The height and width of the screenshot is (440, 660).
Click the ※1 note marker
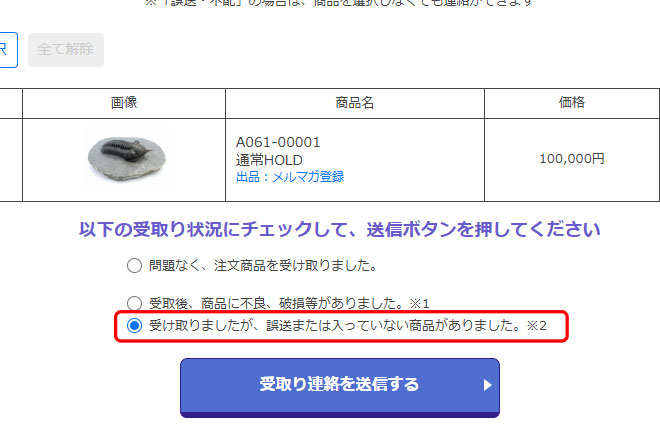(419, 303)
